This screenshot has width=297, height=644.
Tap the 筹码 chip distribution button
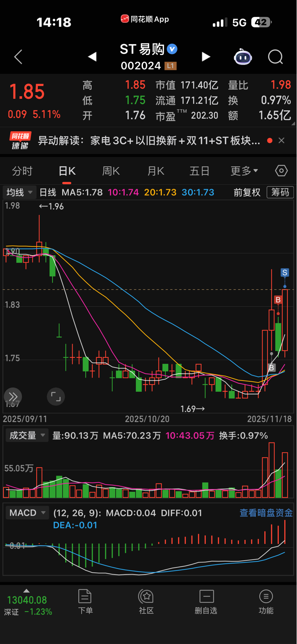(280, 192)
